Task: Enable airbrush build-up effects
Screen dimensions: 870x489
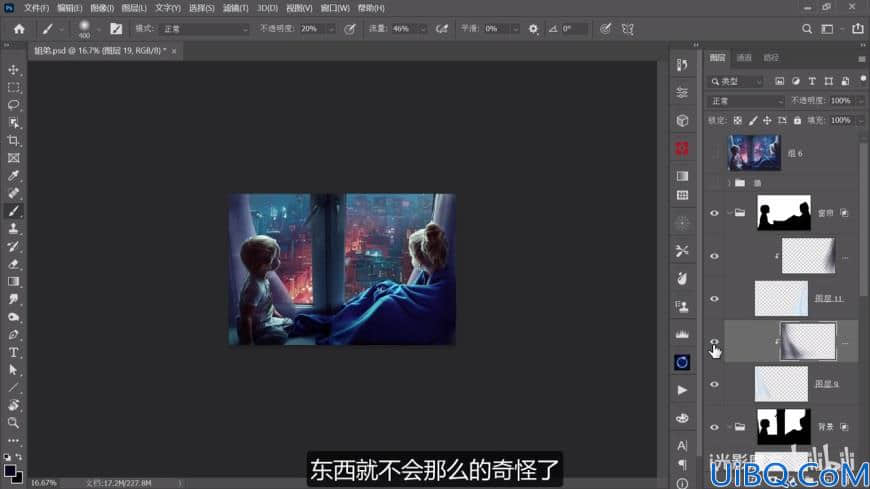Action: tap(442, 29)
